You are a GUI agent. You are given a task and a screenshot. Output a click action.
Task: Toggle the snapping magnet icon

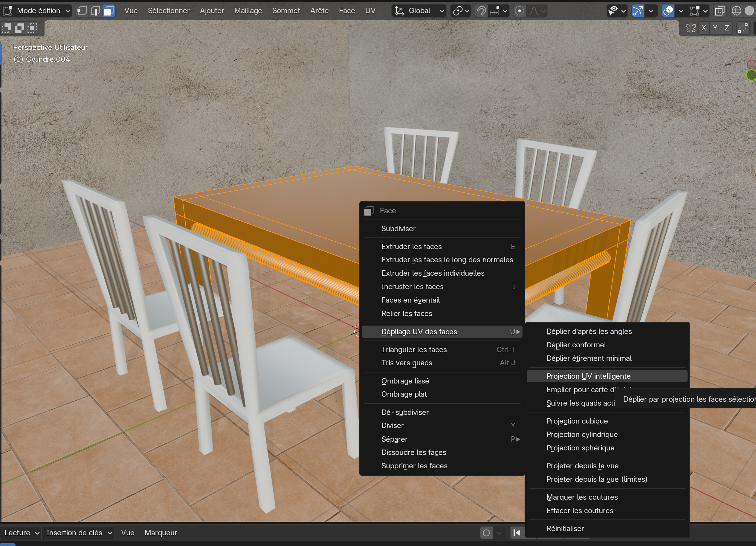481,11
